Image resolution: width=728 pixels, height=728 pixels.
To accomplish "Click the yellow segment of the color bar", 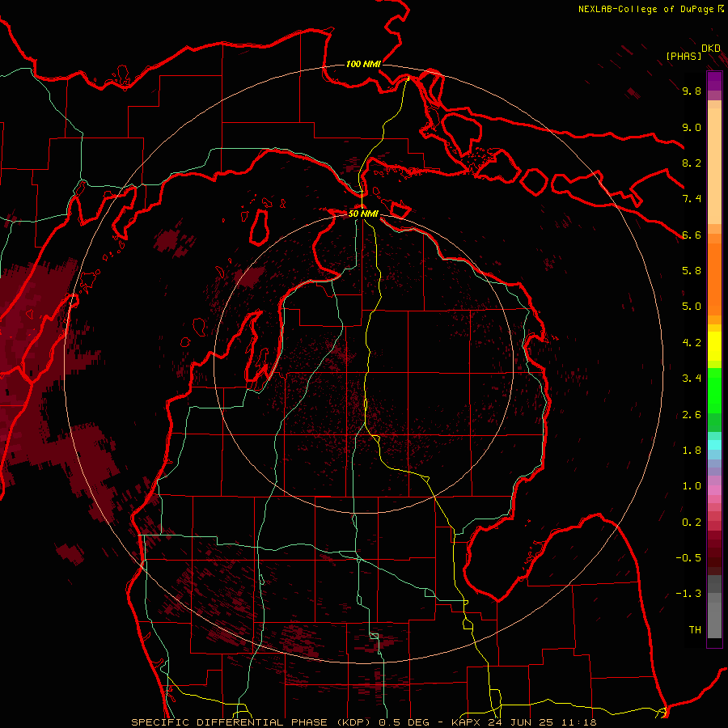I will pyautogui.click(x=714, y=346).
